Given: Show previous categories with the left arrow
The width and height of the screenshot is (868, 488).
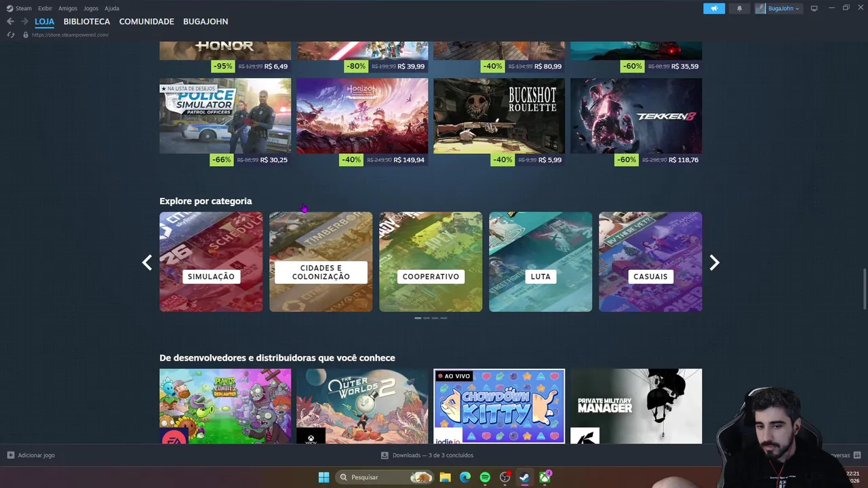Looking at the screenshot, I should pyautogui.click(x=146, y=262).
